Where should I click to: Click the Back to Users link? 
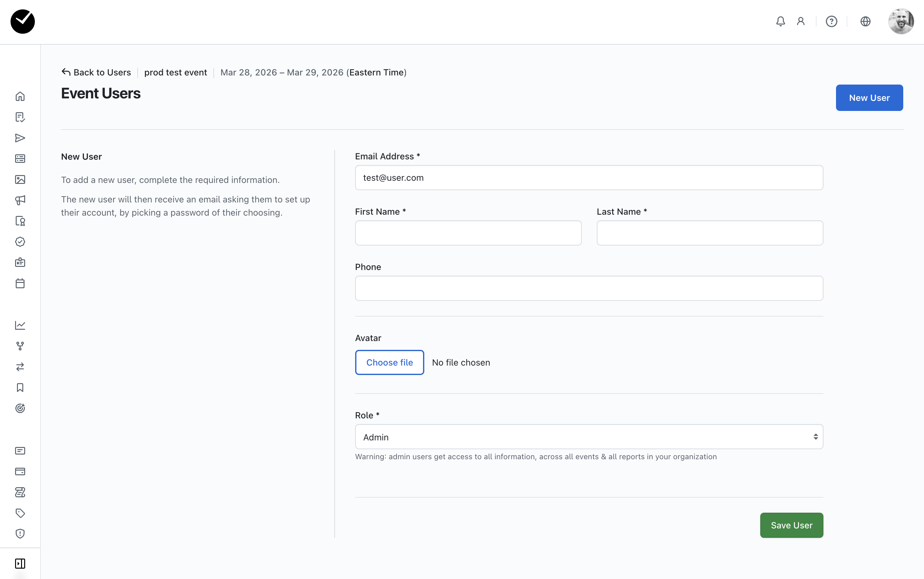96,72
